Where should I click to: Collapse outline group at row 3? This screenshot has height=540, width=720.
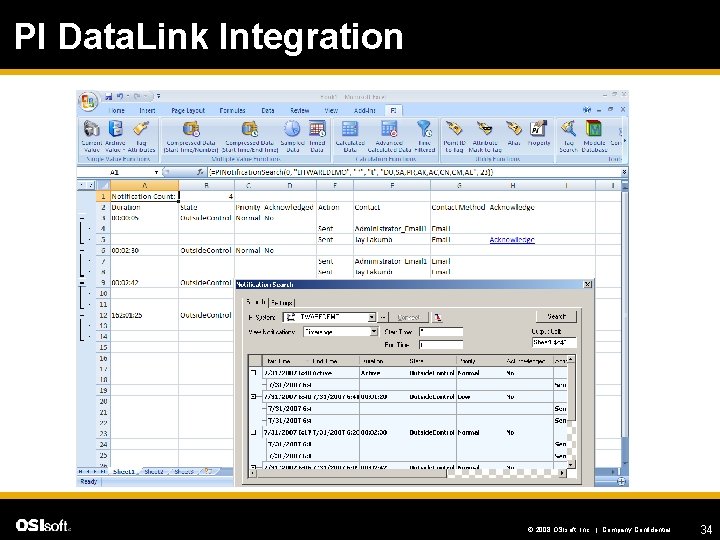pyautogui.click(x=82, y=218)
